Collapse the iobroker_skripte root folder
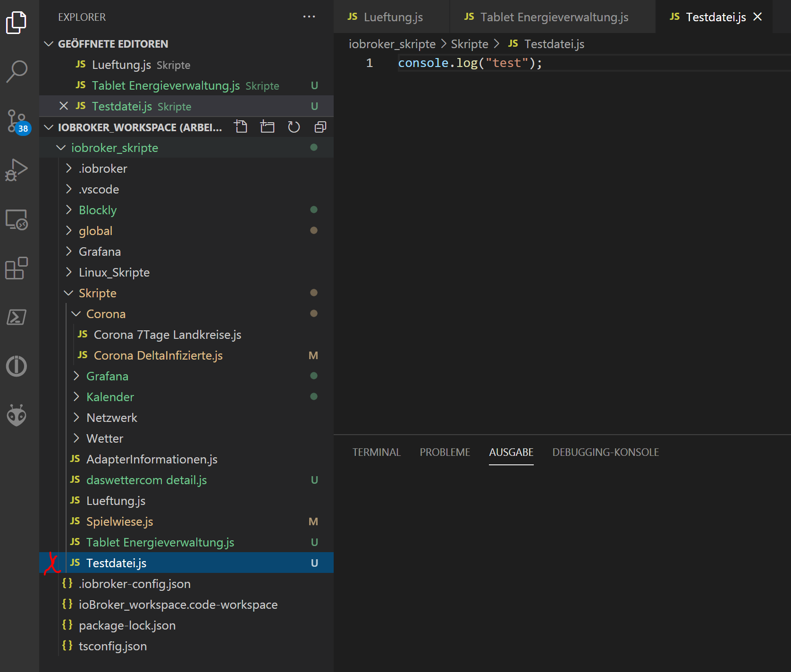Image resolution: width=791 pixels, height=672 pixels. (61, 148)
